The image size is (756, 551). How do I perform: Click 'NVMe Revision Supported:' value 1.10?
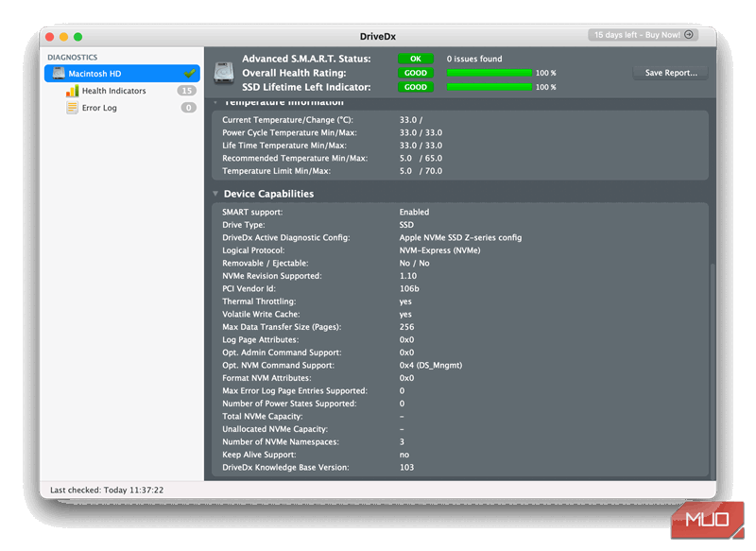[408, 276]
